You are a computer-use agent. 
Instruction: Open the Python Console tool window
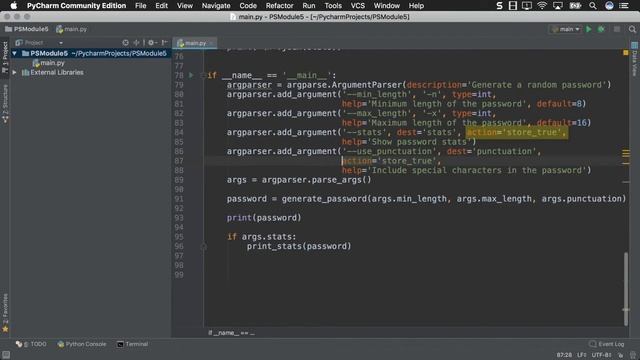click(x=82, y=344)
